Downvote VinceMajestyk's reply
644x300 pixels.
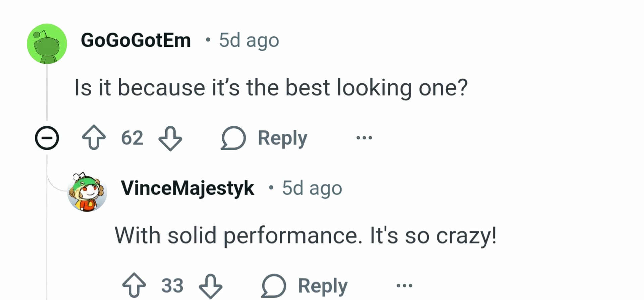(x=210, y=286)
